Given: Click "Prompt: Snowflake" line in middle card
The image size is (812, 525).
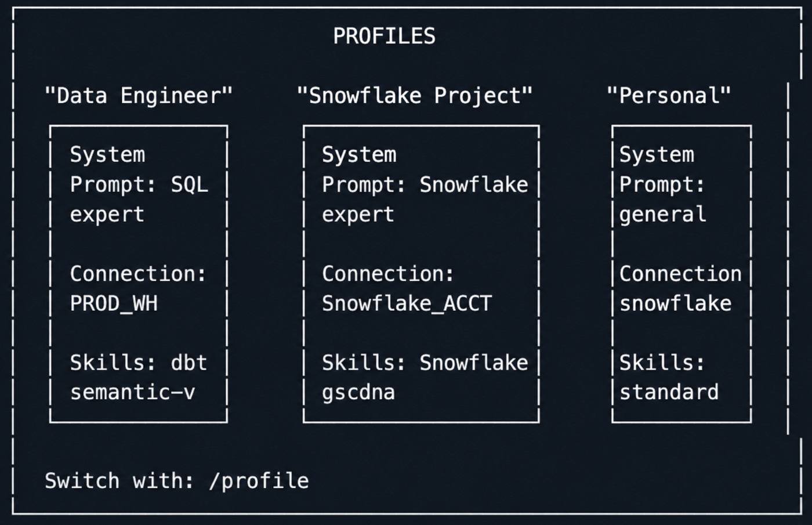Looking at the screenshot, I should coord(425,185).
